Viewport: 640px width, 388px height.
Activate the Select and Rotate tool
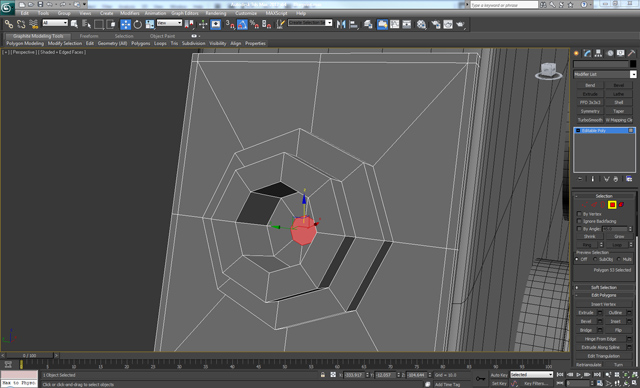click(x=138, y=24)
